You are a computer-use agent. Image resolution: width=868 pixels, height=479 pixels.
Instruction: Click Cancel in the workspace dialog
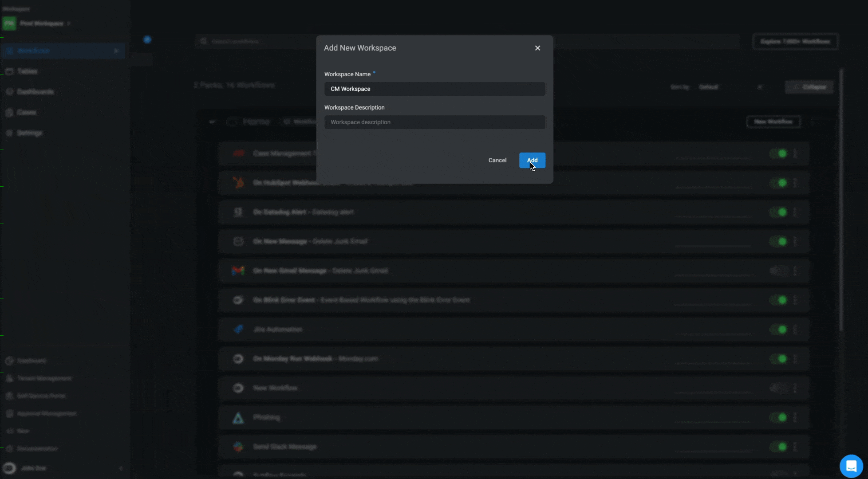point(497,160)
